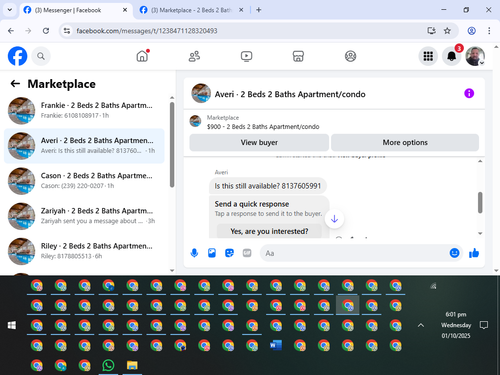Viewport: 500px width, 375px height.
Task: Open the Marketplace storefront icon
Action: click(298, 56)
